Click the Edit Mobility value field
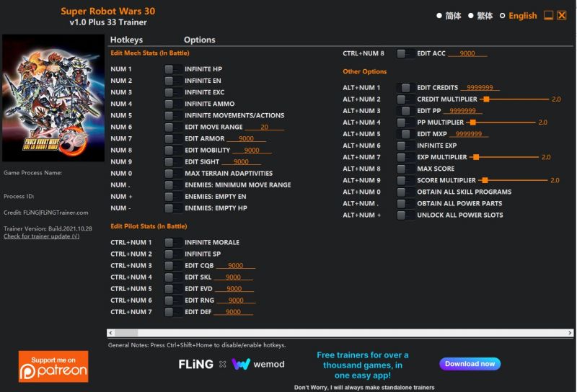The width and height of the screenshot is (577, 392). click(x=252, y=151)
